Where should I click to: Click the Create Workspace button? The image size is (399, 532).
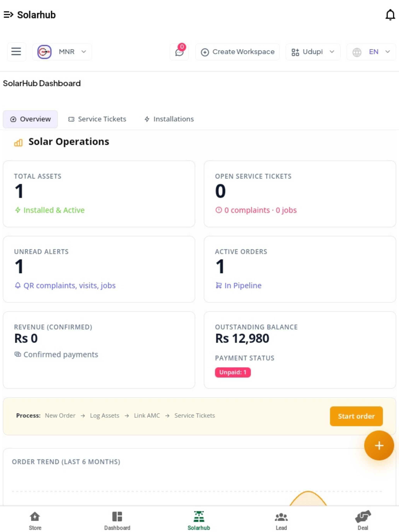237,52
